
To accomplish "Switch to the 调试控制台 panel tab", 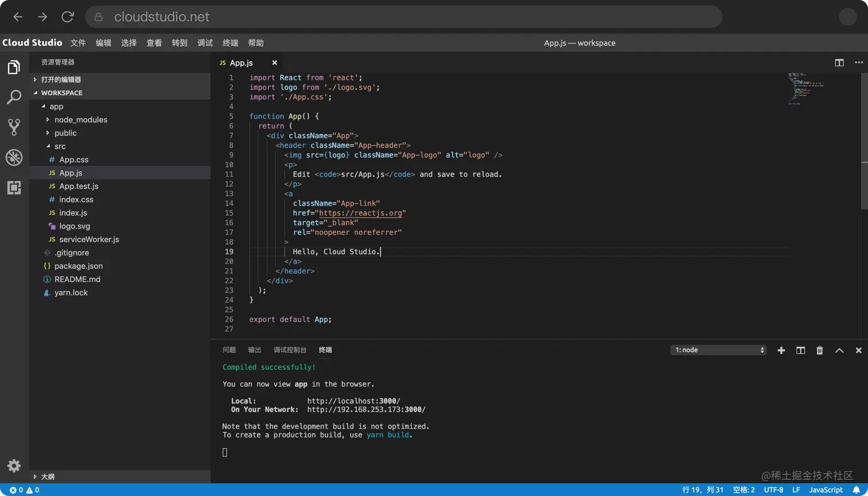I will tap(290, 350).
